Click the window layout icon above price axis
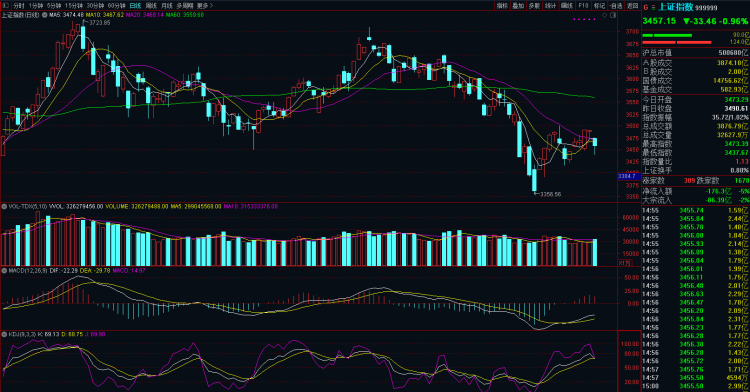 point(613,15)
